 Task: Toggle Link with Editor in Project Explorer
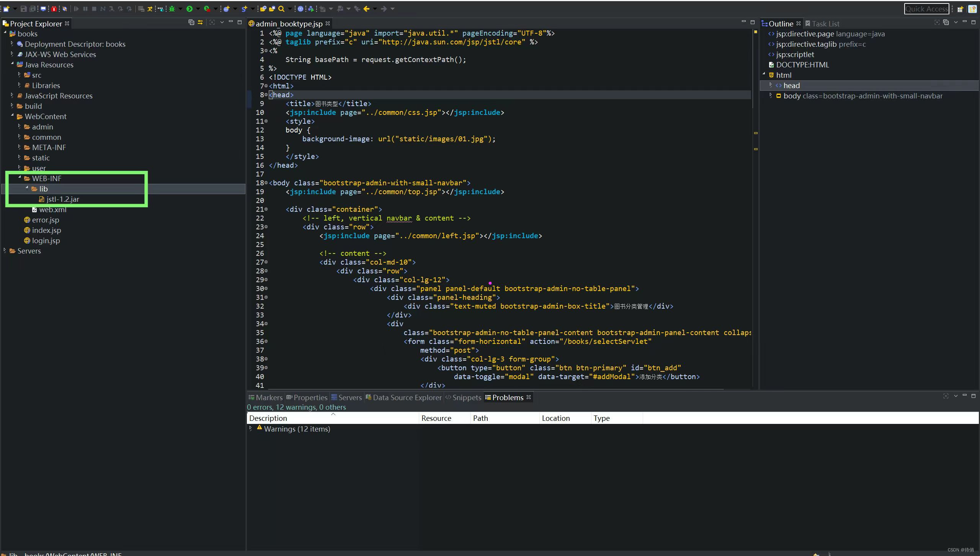(200, 23)
